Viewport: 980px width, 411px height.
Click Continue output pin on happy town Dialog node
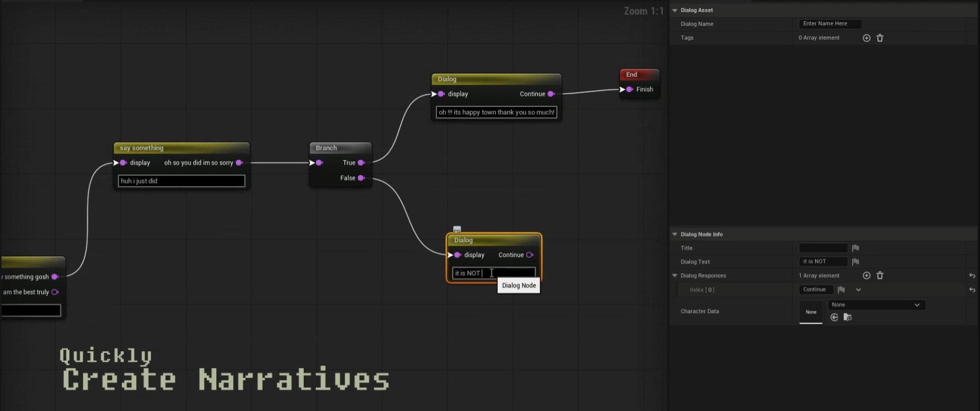pos(551,94)
